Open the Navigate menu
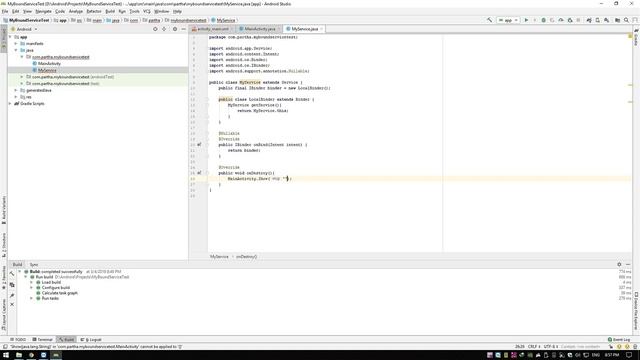The width and height of the screenshot is (640, 360). (x=43, y=11)
